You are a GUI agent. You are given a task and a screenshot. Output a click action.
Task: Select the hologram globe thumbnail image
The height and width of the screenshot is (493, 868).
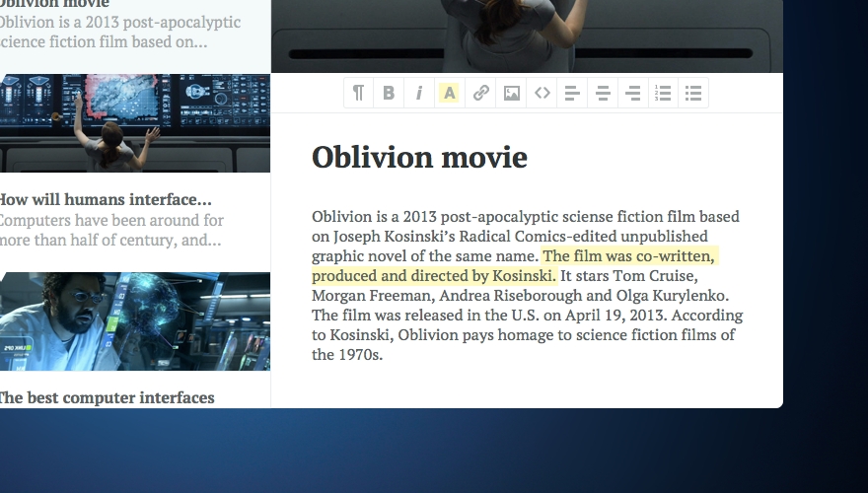point(134,321)
